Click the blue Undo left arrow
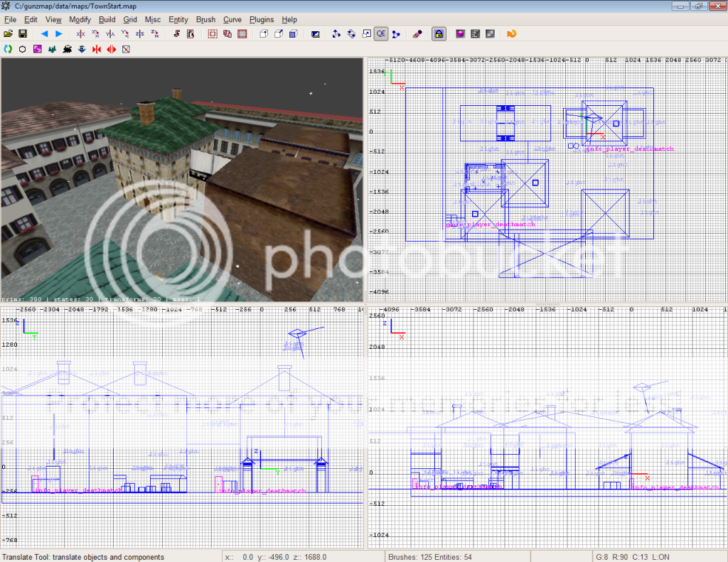Image resolution: width=728 pixels, height=562 pixels. tap(44, 33)
